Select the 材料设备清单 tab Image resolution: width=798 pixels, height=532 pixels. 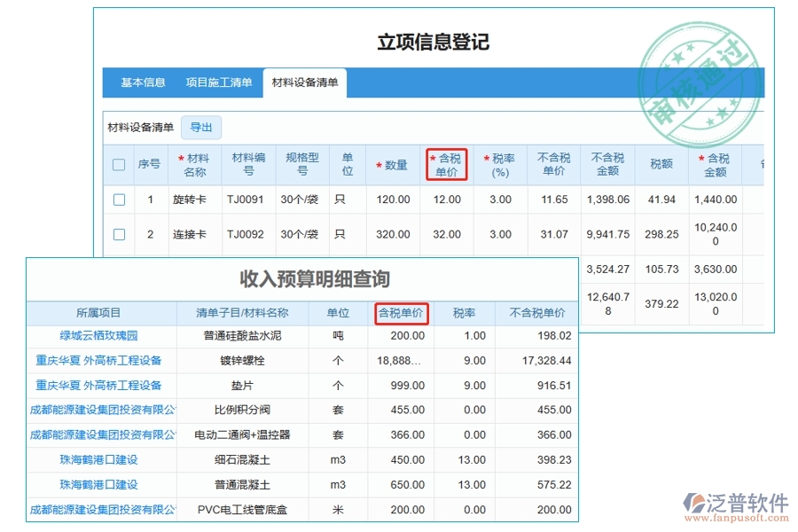tap(306, 82)
